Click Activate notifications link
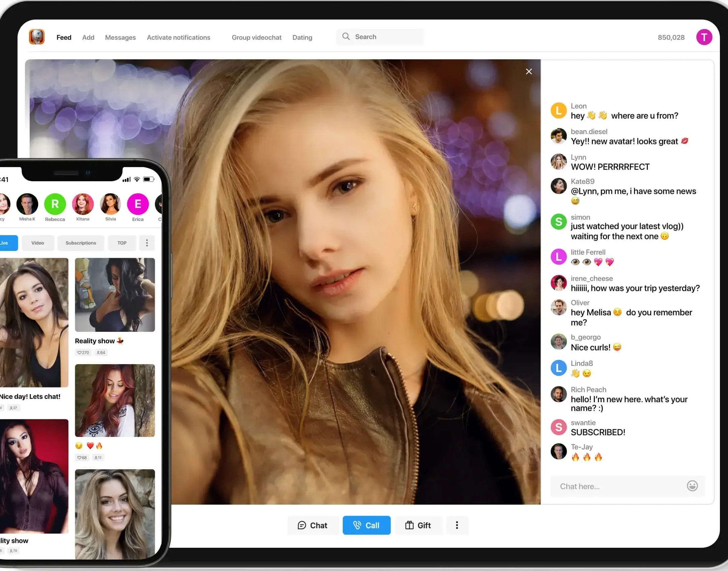 pos(178,37)
